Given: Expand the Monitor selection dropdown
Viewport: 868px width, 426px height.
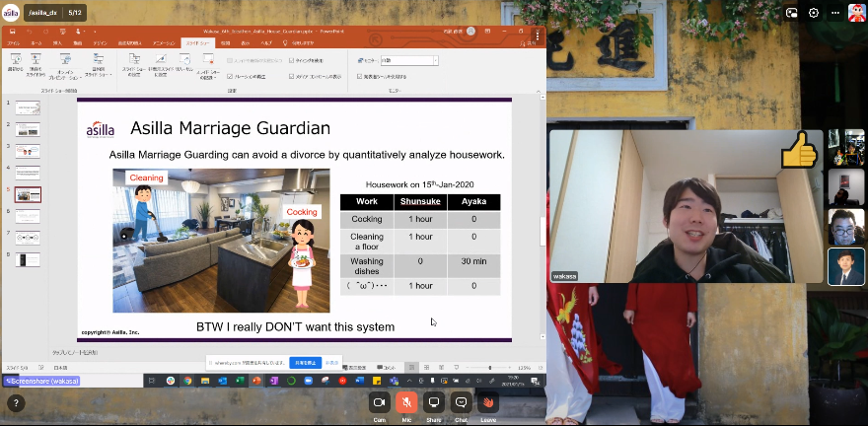Looking at the screenshot, I should 436,60.
